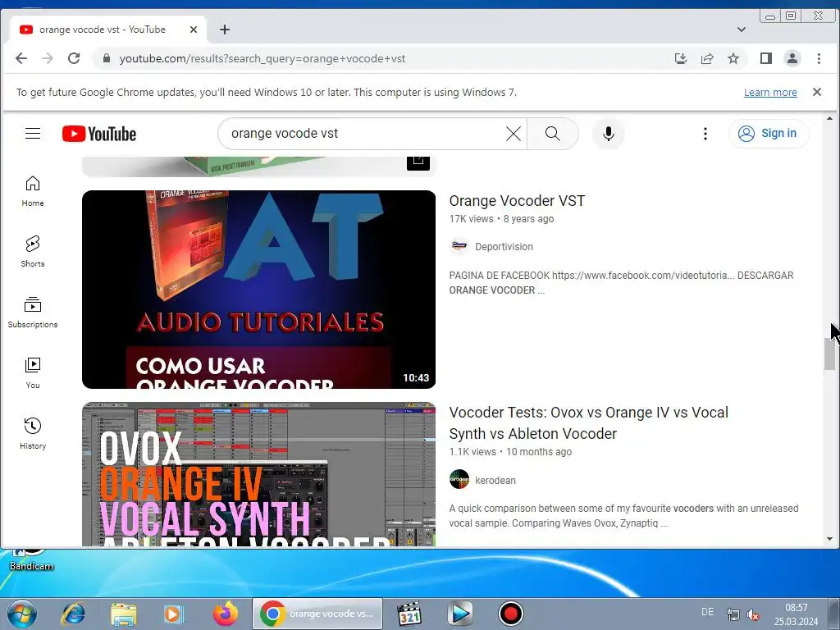Go to Home in the sidebar
This screenshot has height=630, width=840.
click(33, 191)
